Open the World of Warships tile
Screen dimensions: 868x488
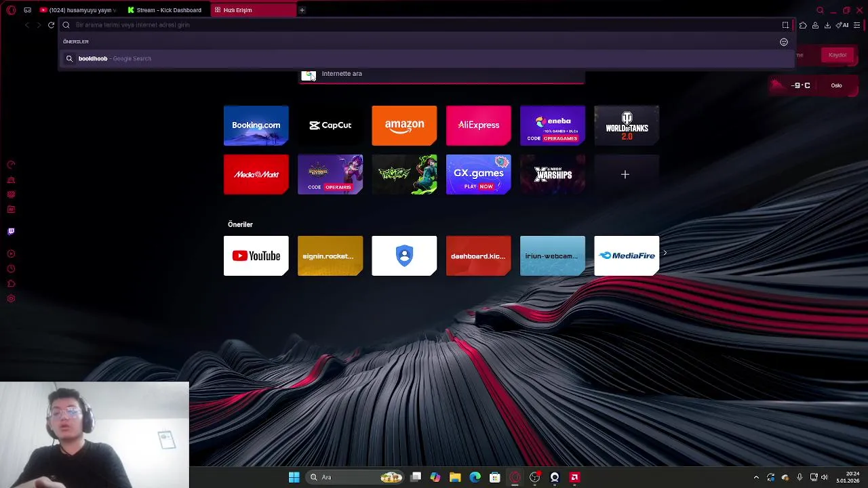coord(553,174)
